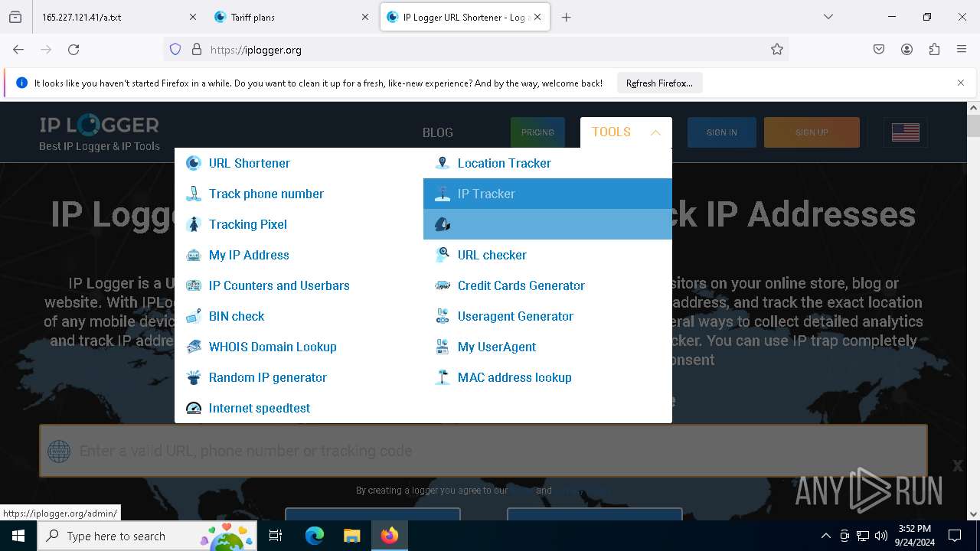980x551 pixels.
Task: Click the Internet speedtest gauge icon
Action: click(194, 408)
